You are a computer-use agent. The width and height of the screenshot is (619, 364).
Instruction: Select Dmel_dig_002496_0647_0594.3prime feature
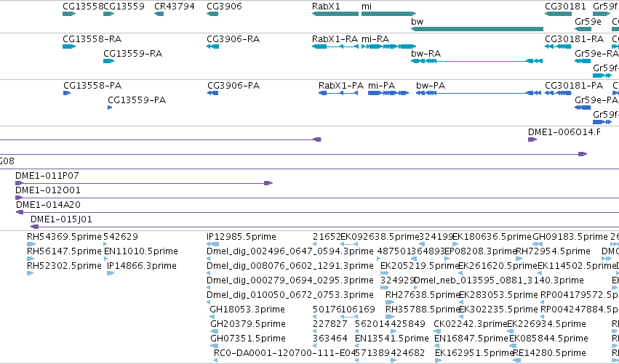point(209,259)
